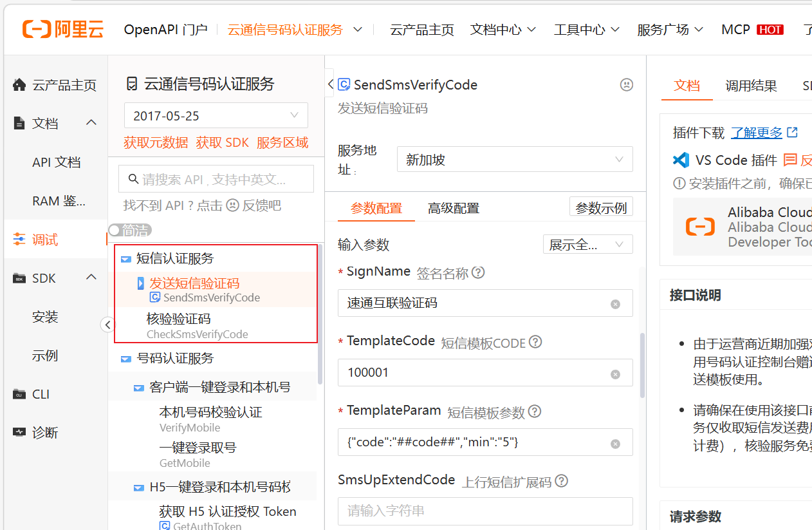812x530 pixels.
Task: Click the CLI icon in the sidebar
Action: [19, 394]
